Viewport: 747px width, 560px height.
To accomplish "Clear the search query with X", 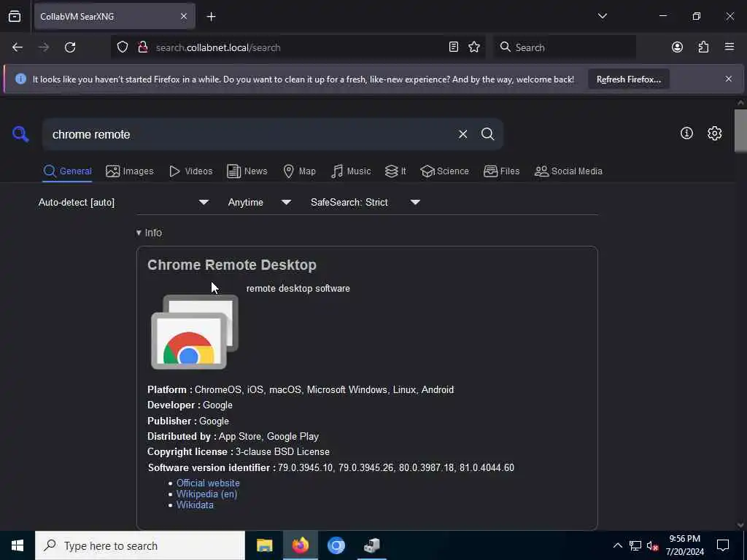I will [462, 134].
